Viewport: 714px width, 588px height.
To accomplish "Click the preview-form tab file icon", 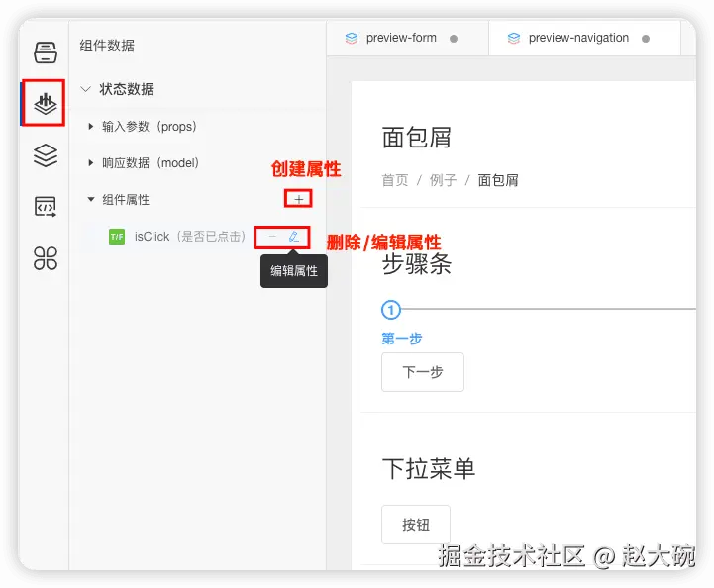I will (352, 39).
